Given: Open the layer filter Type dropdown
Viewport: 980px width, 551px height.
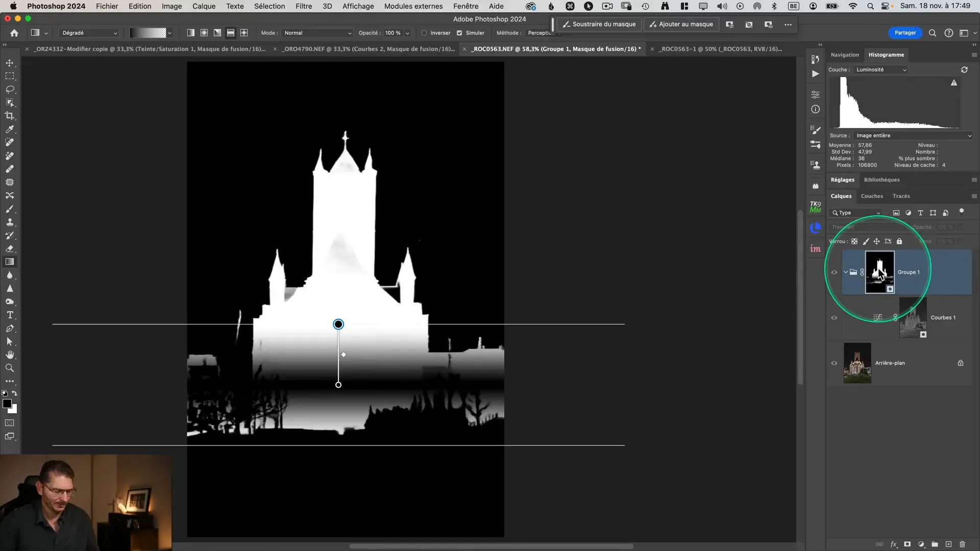Looking at the screenshot, I should (856, 213).
